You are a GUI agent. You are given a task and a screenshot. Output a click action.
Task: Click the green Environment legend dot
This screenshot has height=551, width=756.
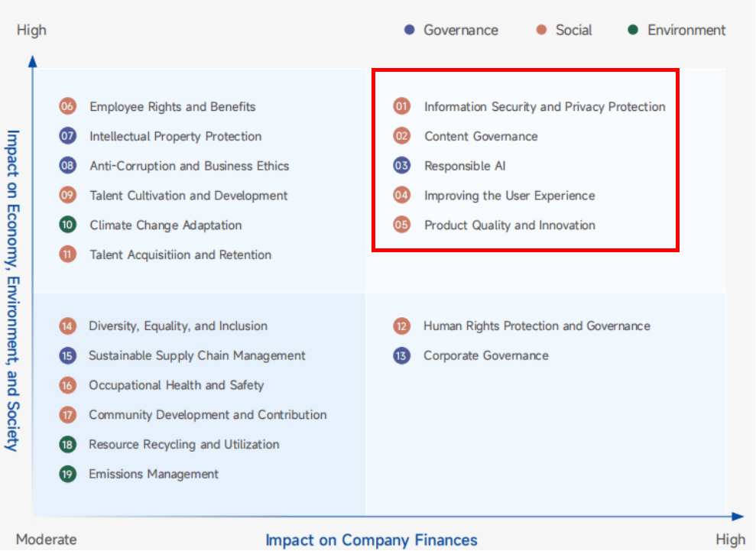633,30
